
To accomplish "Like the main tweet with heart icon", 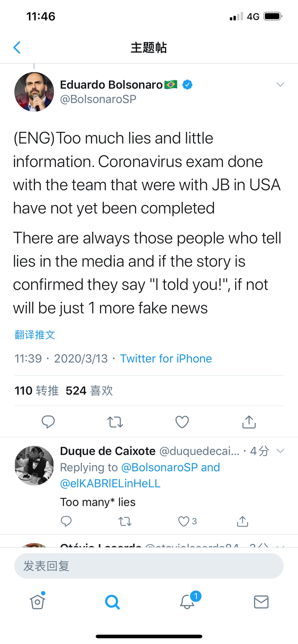I will coord(182,422).
